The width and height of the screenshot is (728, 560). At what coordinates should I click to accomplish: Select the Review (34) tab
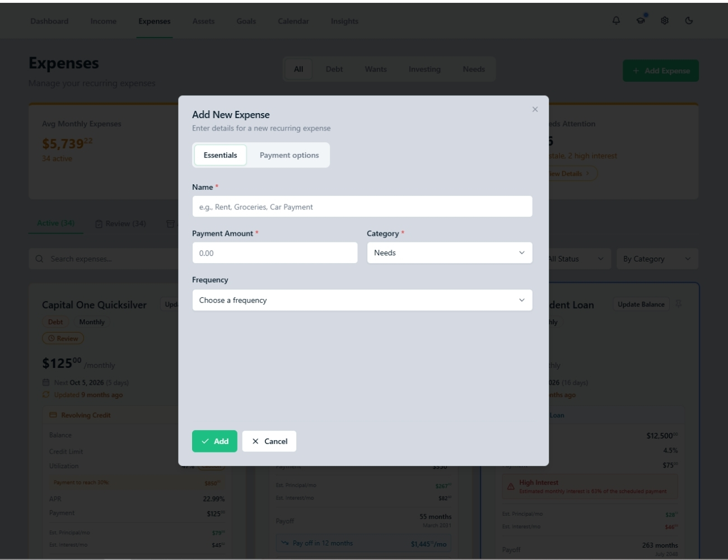pos(120,224)
